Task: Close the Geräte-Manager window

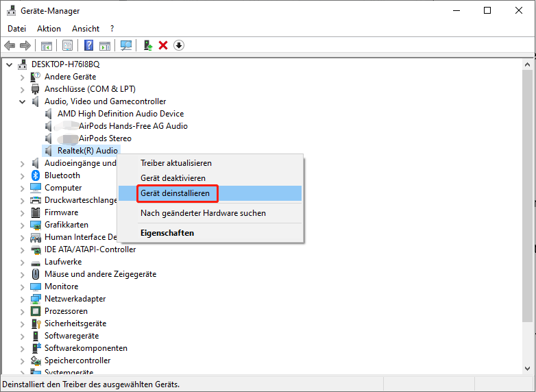Action: pyautogui.click(x=519, y=10)
